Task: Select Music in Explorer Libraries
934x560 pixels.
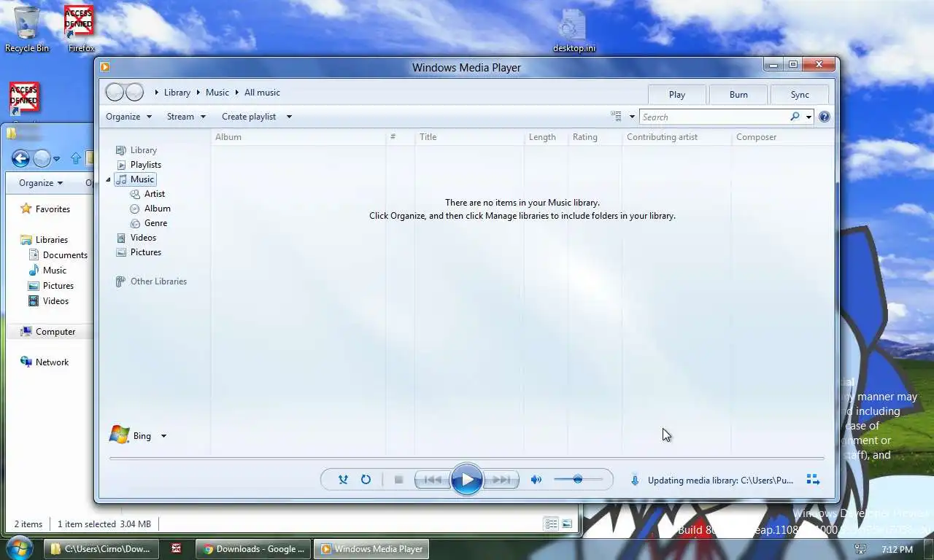Action: tap(47, 271)
